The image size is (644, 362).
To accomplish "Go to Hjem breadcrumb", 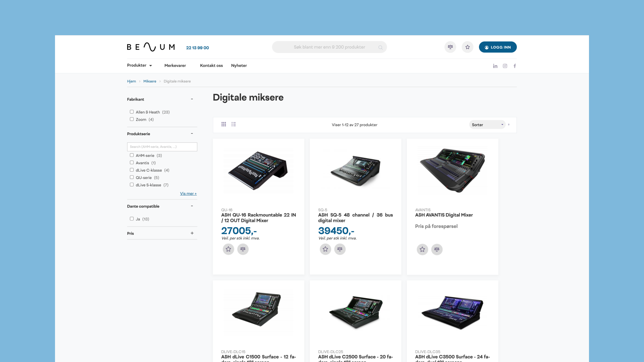I will 131,81.
